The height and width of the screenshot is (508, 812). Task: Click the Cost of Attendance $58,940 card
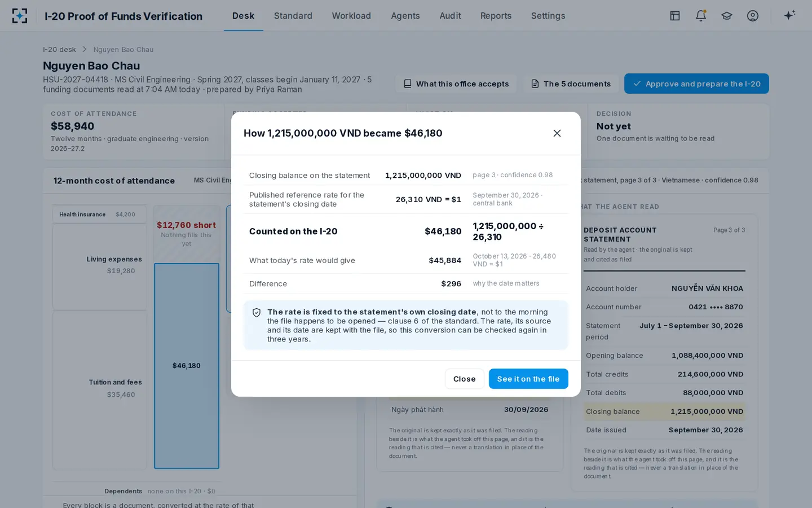point(134,132)
